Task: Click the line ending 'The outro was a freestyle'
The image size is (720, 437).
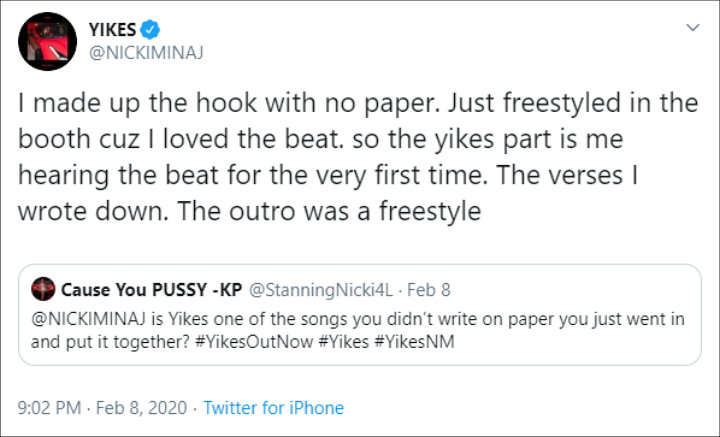Action: tap(249, 211)
